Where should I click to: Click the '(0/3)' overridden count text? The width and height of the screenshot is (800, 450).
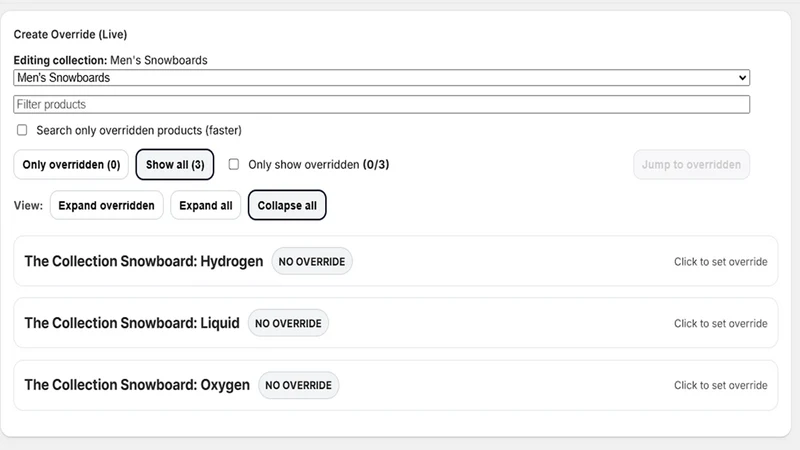(x=376, y=164)
